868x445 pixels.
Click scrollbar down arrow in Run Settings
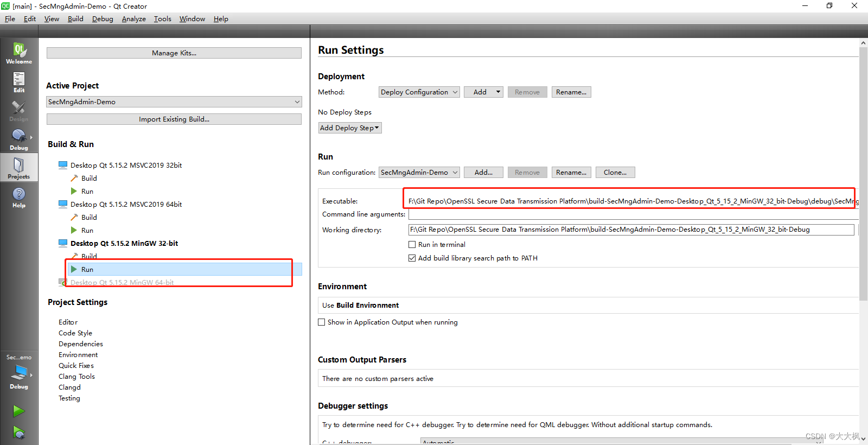coord(863,440)
